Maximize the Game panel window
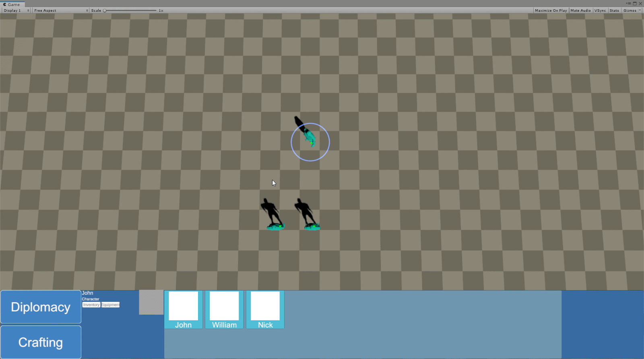This screenshot has width=644, height=359. 635,4
